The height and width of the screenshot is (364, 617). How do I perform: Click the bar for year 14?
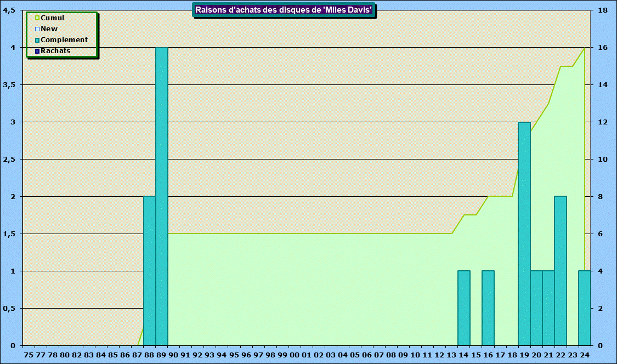[464, 308]
